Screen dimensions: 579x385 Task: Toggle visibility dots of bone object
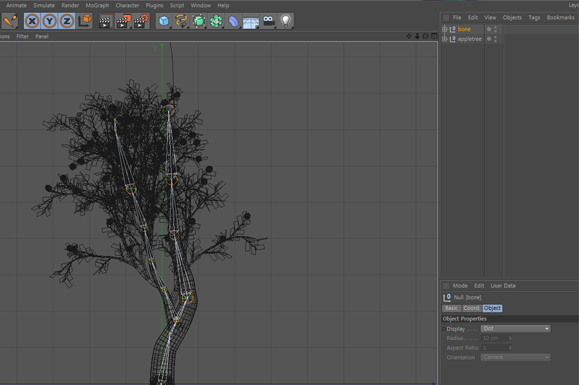496,29
